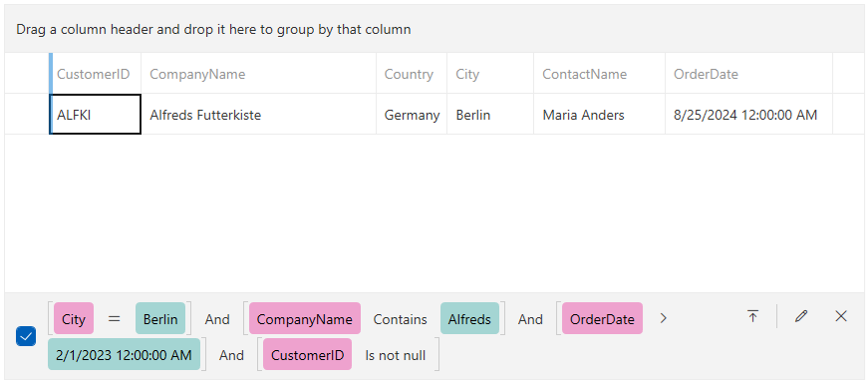Click the Alfreds value tag in filter
This screenshot has height=385, width=868.
click(x=469, y=318)
